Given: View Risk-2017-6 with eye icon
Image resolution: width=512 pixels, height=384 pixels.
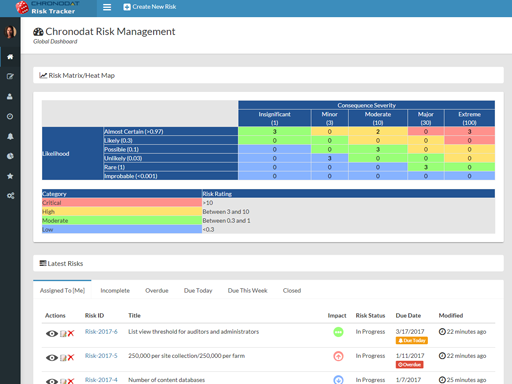Looking at the screenshot, I should pos(52,333).
